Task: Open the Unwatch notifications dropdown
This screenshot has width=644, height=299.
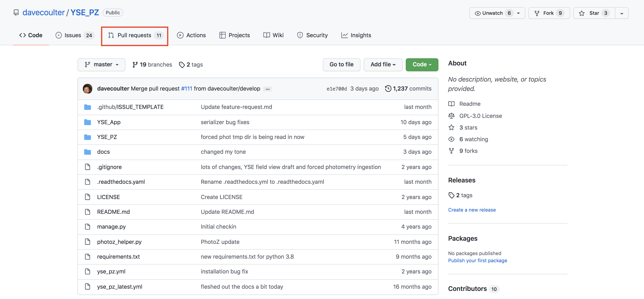Action: [497, 13]
